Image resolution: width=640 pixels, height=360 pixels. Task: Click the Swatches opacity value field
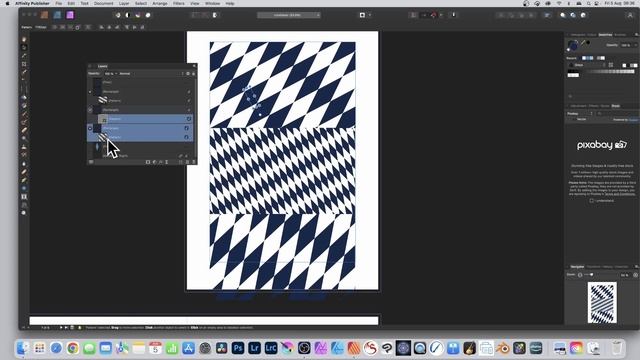click(x=626, y=45)
